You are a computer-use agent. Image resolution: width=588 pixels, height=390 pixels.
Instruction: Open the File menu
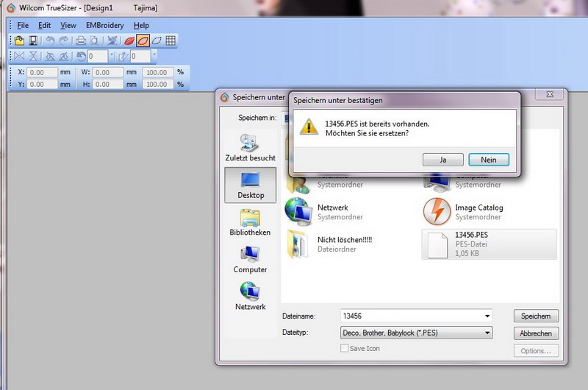(x=23, y=25)
